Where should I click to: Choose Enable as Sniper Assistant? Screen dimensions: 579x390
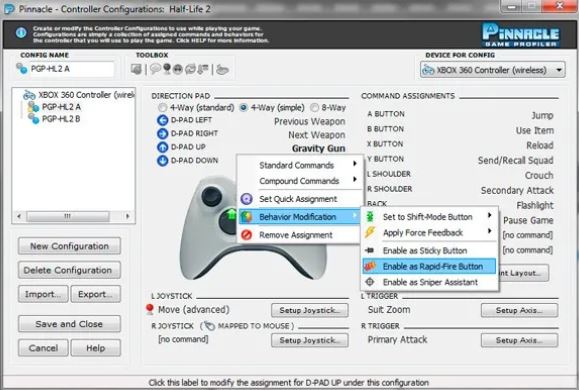pyautogui.click(x=429, y=282)
